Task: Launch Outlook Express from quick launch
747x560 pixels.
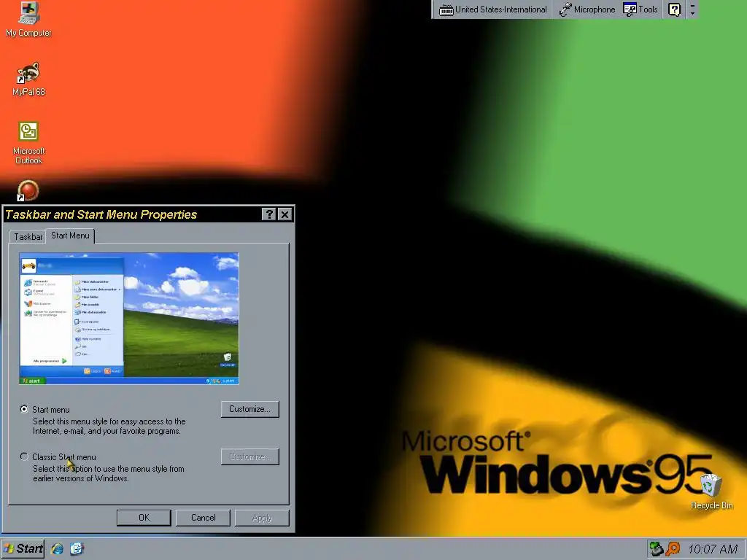Action: [77, 548]
